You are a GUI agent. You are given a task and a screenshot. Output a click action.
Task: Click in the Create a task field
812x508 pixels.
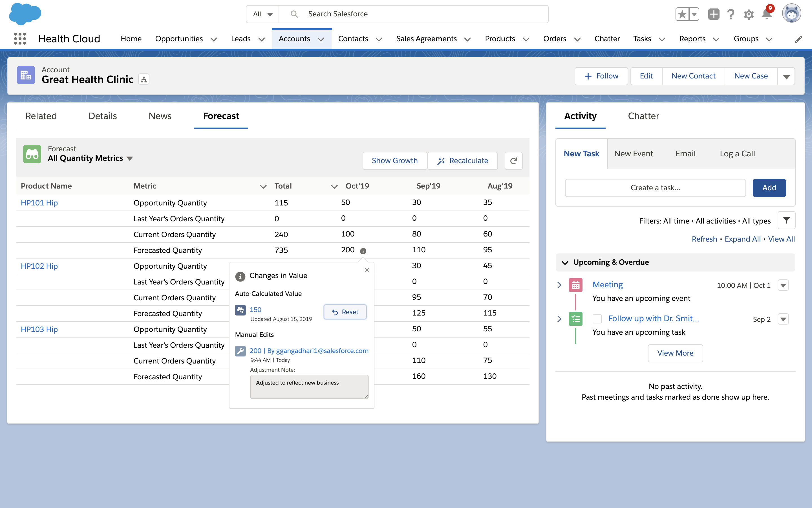(655, 188)
